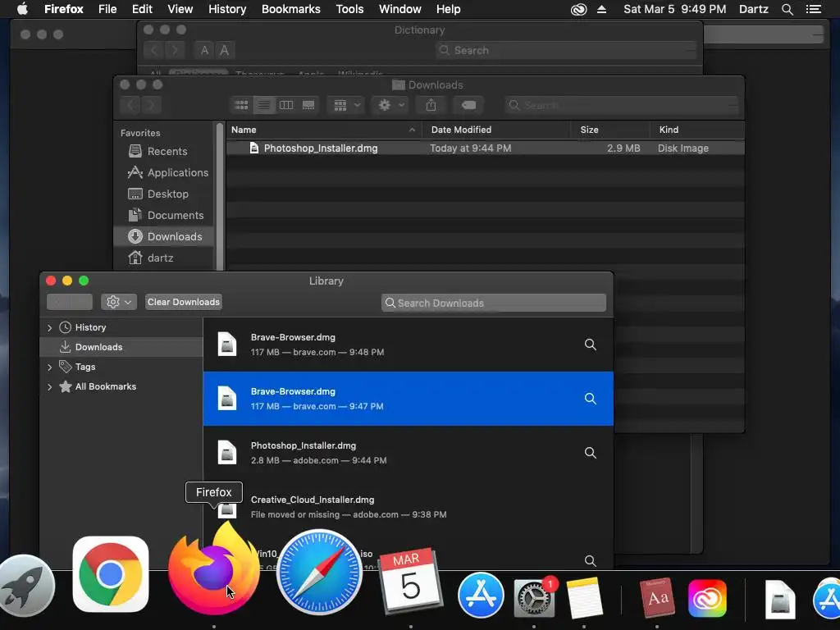Show Photoshop_Installer.dmg in Finder via magnifier
The height and width of the screenshot is (630, 840).
pos(590,453)
